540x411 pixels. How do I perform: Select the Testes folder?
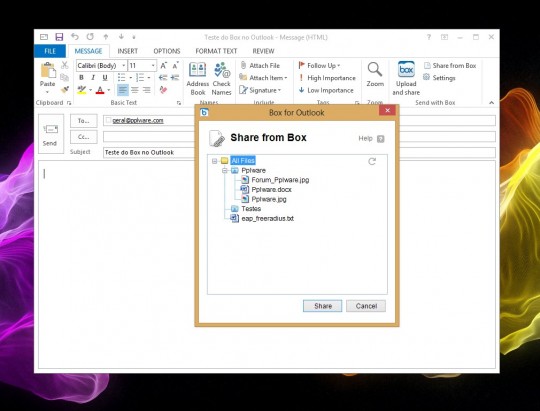coord(251,209)
